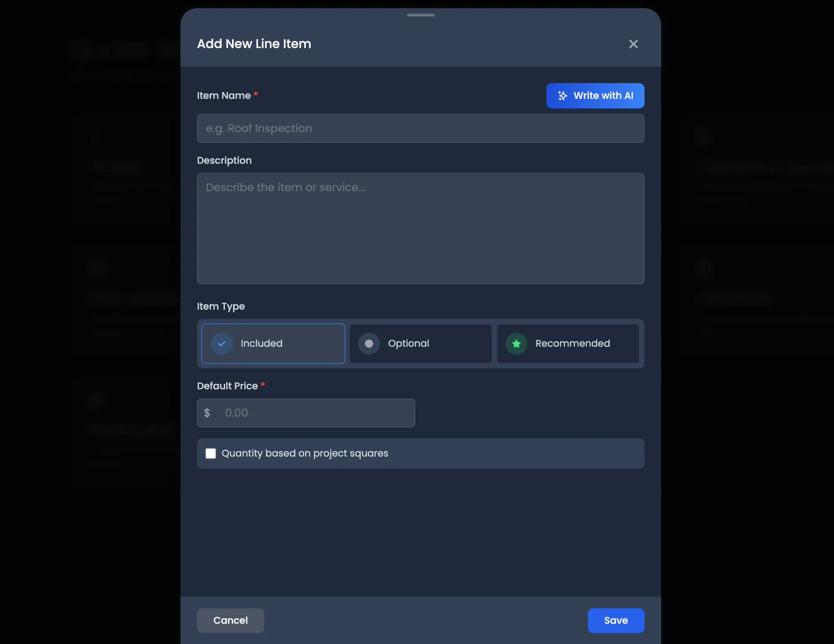
Task: Select the Included item type
Action: click(x=273, y=343)
